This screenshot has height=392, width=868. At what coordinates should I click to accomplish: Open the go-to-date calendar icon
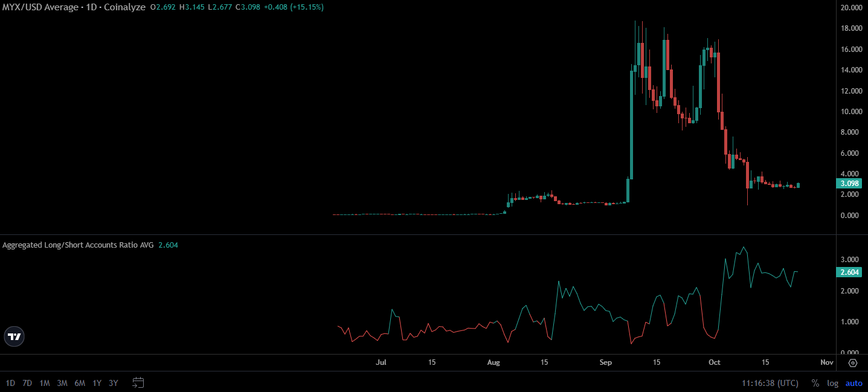coord(138,382)
